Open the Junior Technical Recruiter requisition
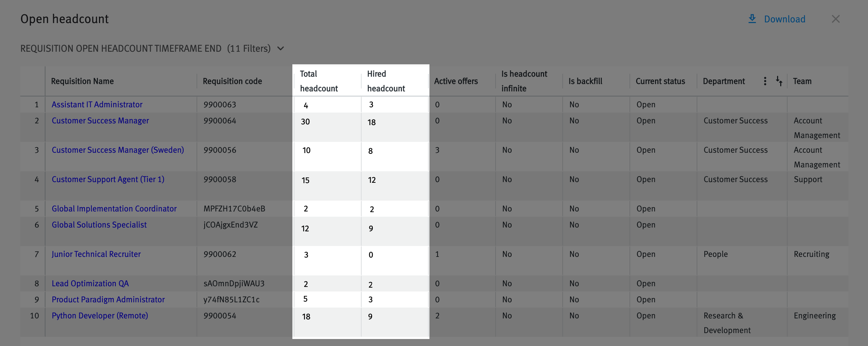 coord(96,254)
